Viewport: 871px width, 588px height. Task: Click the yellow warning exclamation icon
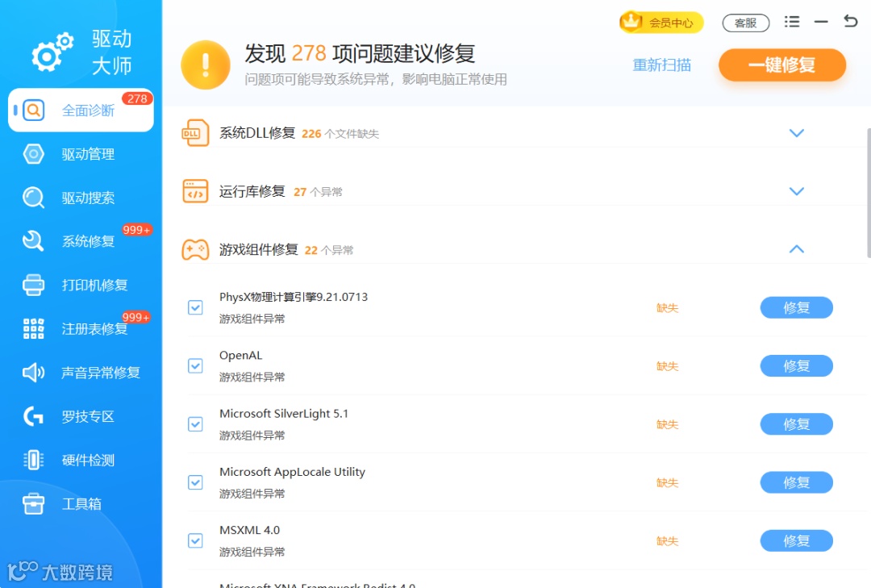[x=206, y=65]
